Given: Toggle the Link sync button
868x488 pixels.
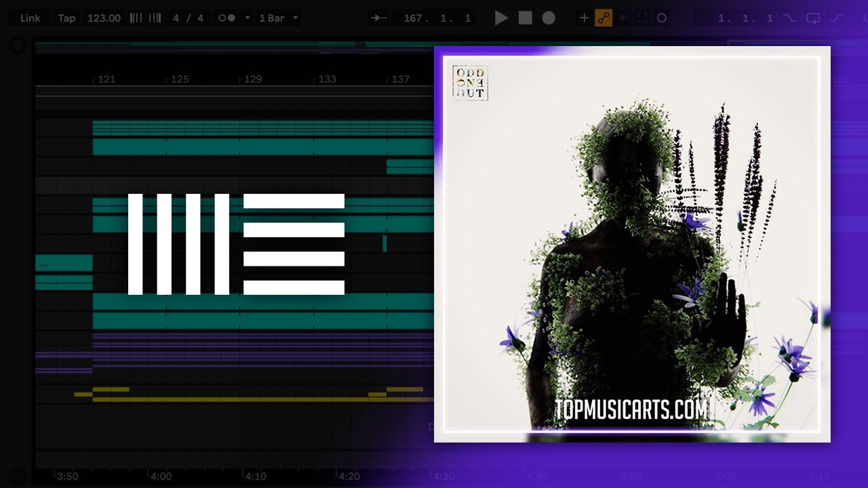Looking at the screenshot, I should point(31,18).
